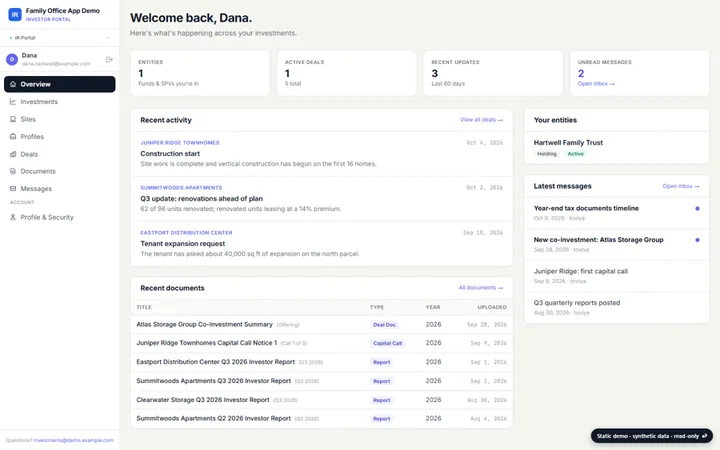720x450 pixels.
Task: Open Clearwater Storage Q3 2026 Investor Report
Action: click(202, 400)
